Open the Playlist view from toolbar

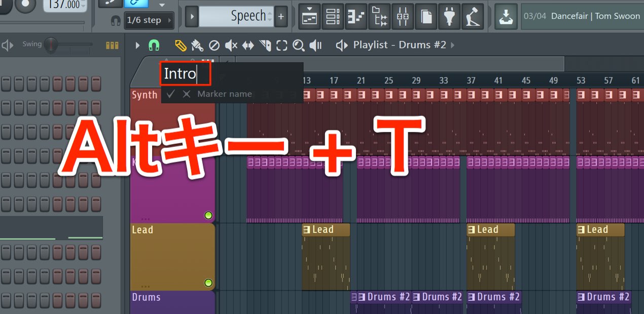[309, 17]
